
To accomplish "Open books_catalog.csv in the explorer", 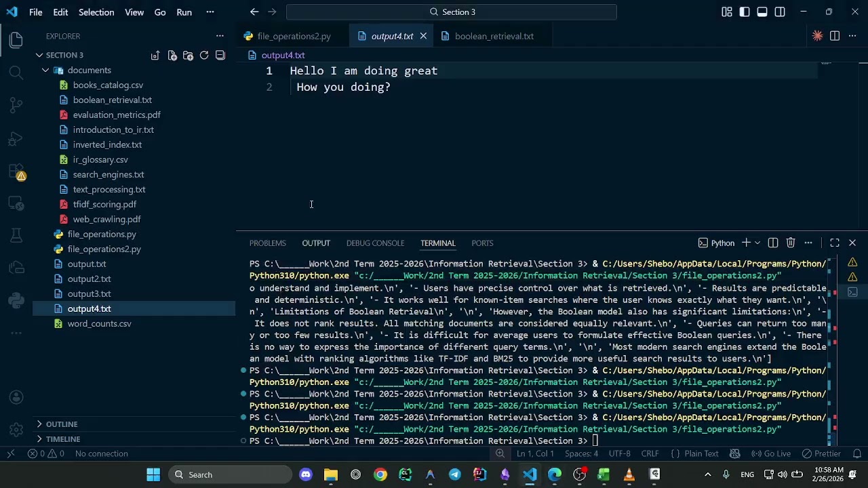I will [x=108, y=85].
